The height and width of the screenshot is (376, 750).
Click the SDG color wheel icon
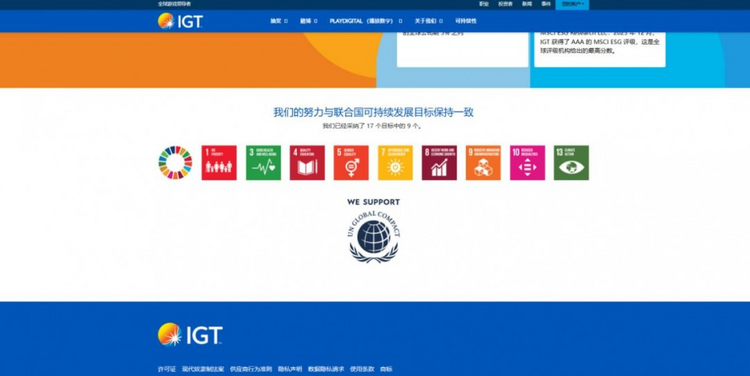click(x=175, y=163)
